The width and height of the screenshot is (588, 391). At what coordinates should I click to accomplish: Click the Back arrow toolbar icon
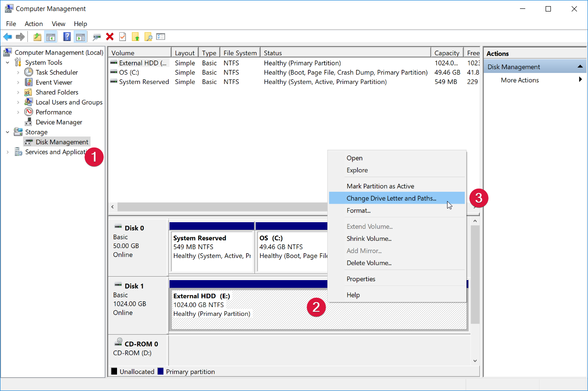8,37
